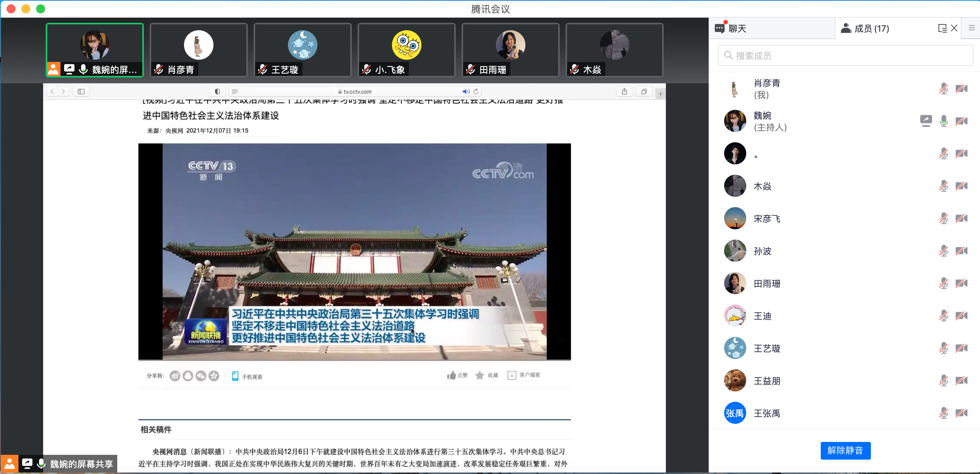Click the 点赞 thumbs-up icon

tap(451, 376)
